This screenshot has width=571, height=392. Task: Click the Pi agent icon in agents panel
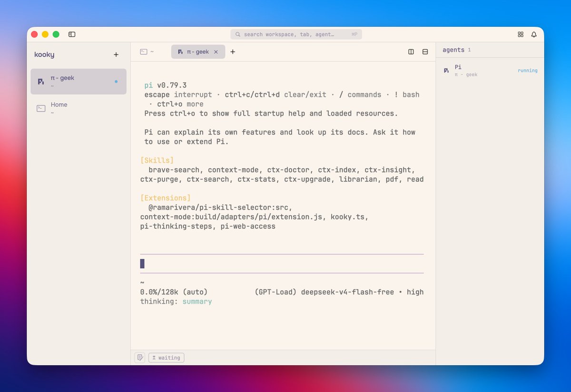(446, 70)
